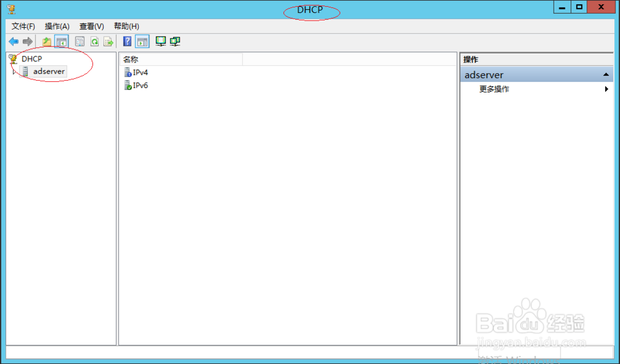Open the 文件(F) menu

click(22, 26)
